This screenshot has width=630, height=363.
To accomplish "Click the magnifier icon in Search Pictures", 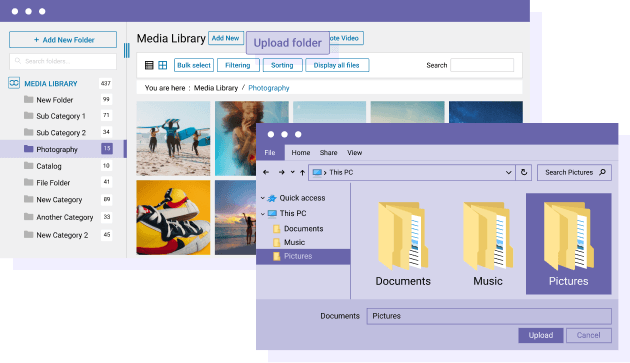I will (x=602, y=172).
